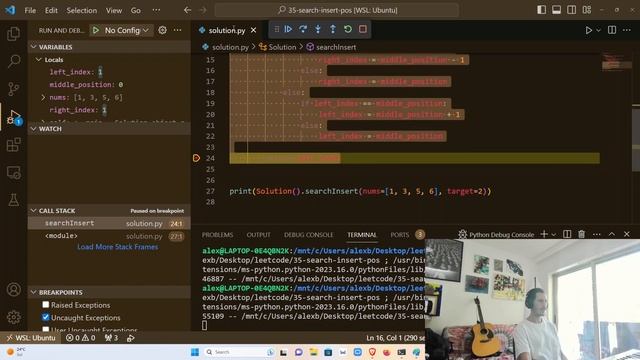Open run button dropdown arrow
Viewport: 640px width, 360px height.
[x=598, y=30]
